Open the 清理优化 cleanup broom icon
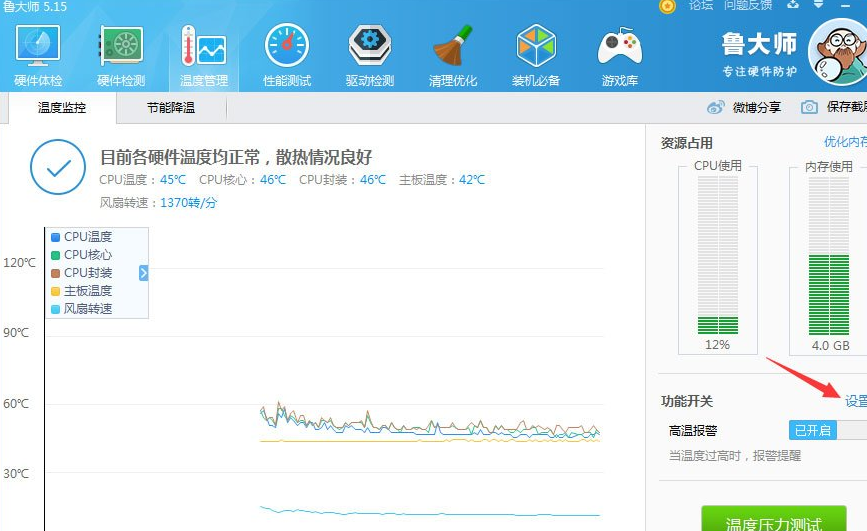The height and width of the screenshot is (531, 867). click(453, 56)
